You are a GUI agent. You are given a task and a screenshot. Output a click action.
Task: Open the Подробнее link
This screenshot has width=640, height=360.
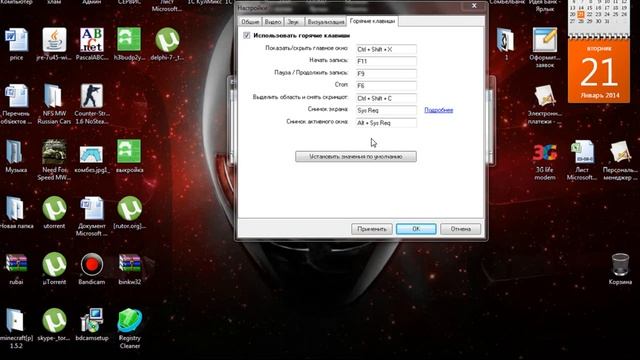(439, 110)
